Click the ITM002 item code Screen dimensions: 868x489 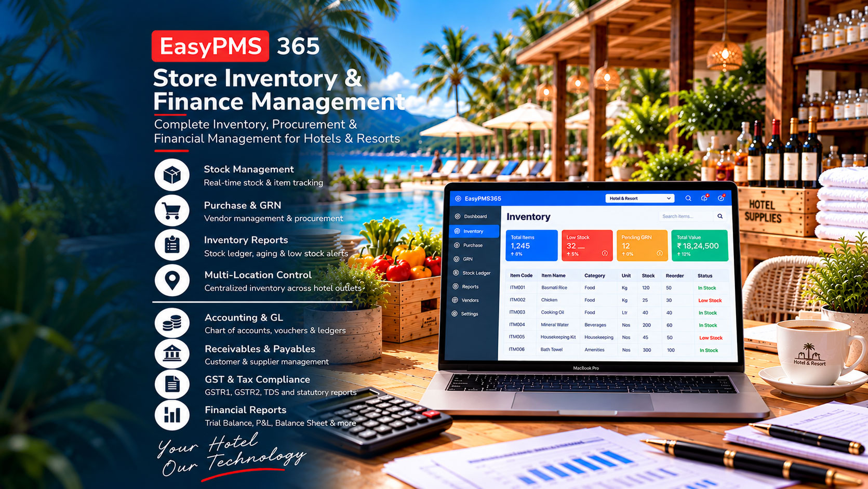517,300
